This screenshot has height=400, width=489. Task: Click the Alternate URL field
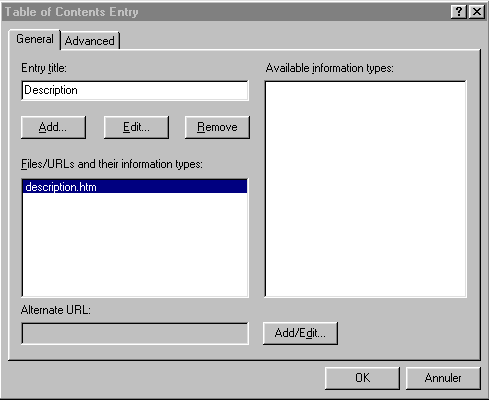click(x=135, y=334)
